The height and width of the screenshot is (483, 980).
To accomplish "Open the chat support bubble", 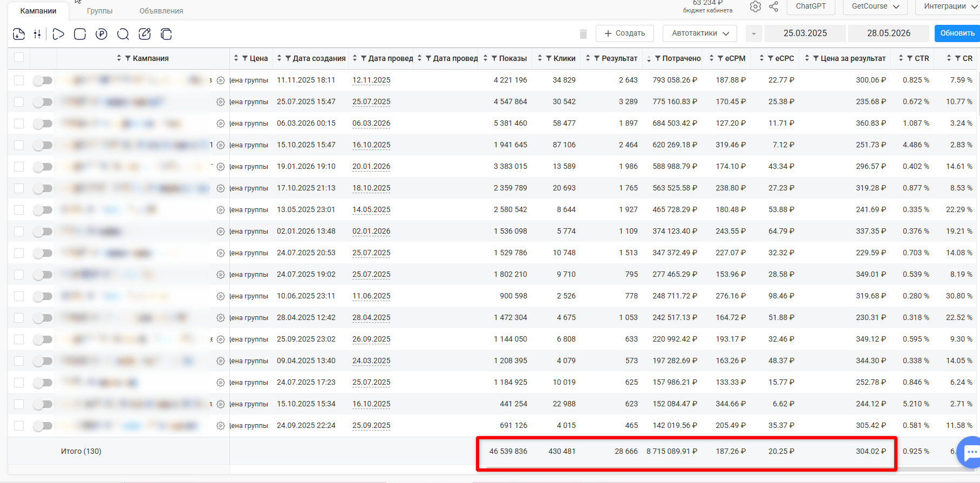I will pos(971,452).
